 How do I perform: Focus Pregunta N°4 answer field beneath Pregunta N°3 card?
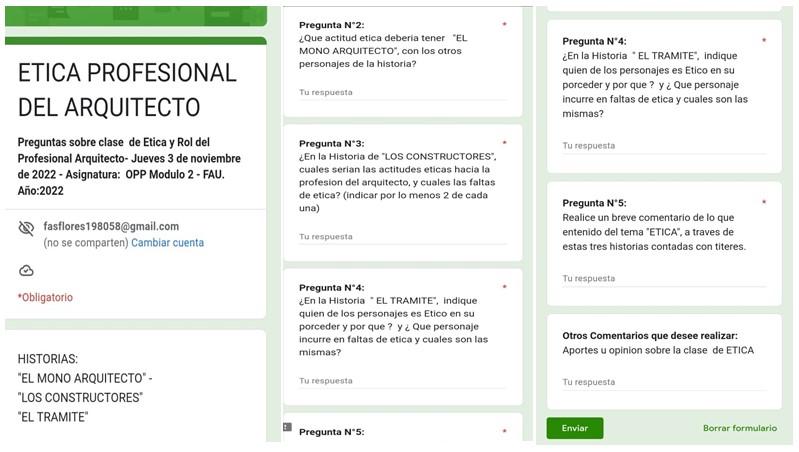click(400, 381)
